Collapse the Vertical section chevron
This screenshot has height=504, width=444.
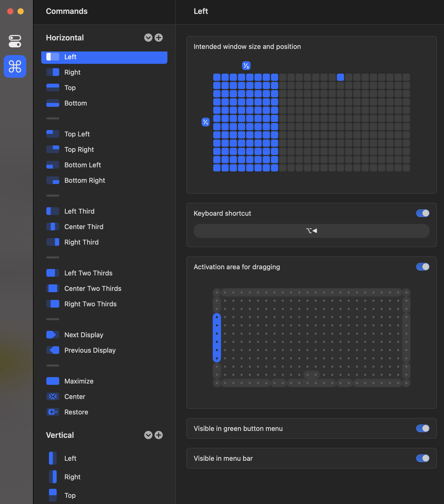148,435
